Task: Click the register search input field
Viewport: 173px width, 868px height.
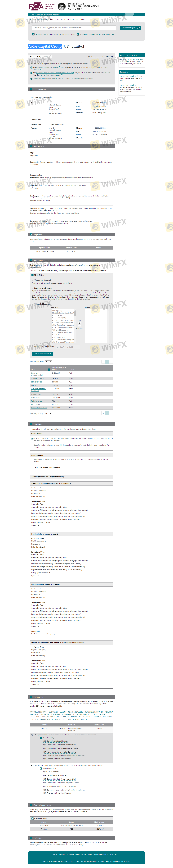Action: 74,28
